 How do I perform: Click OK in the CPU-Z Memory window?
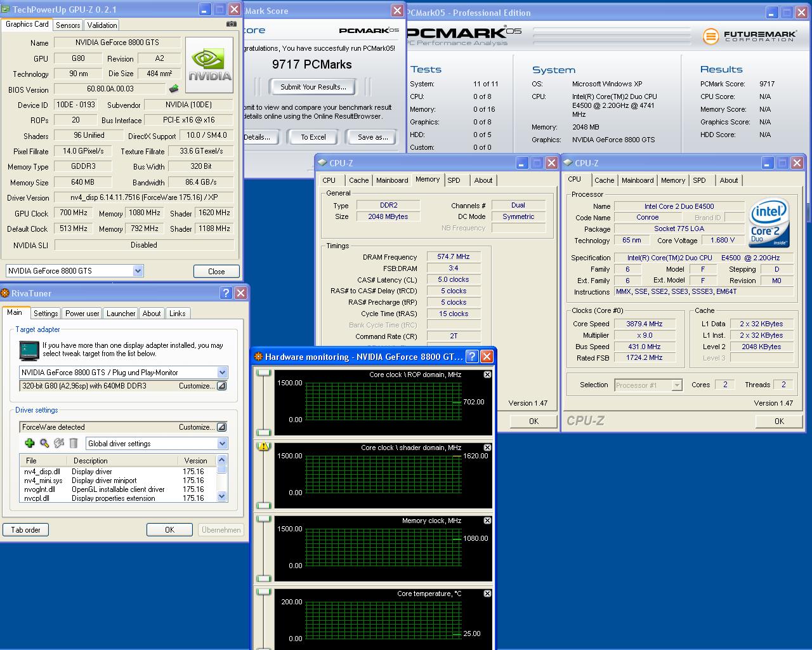(x=534, y=421)
